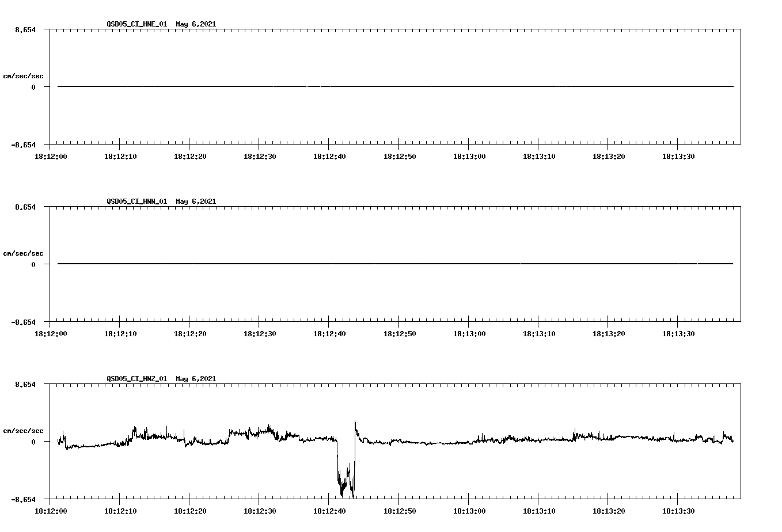782x532 pixels.
Task: Click the zero baseline label of the HNN plot
Action: pos(33,264)
